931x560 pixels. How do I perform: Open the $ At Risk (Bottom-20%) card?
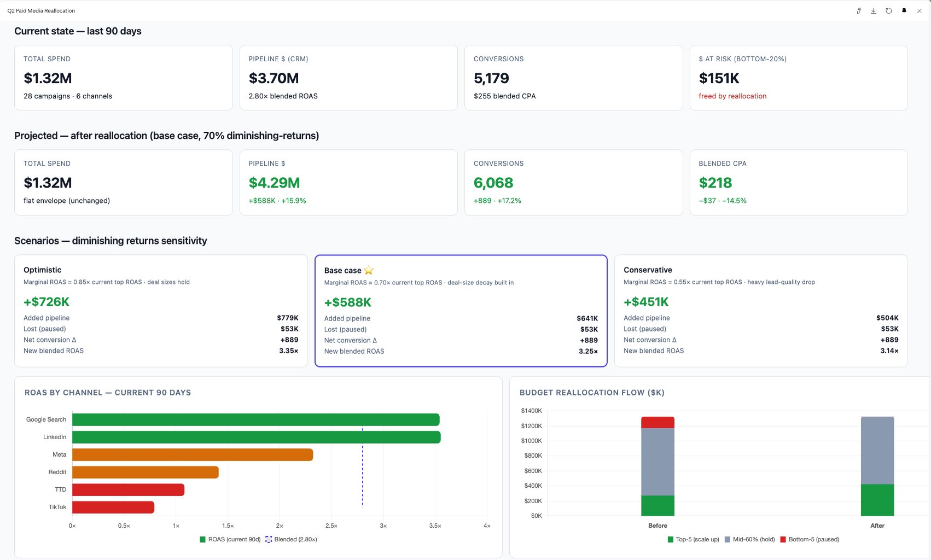coord(799,78)
